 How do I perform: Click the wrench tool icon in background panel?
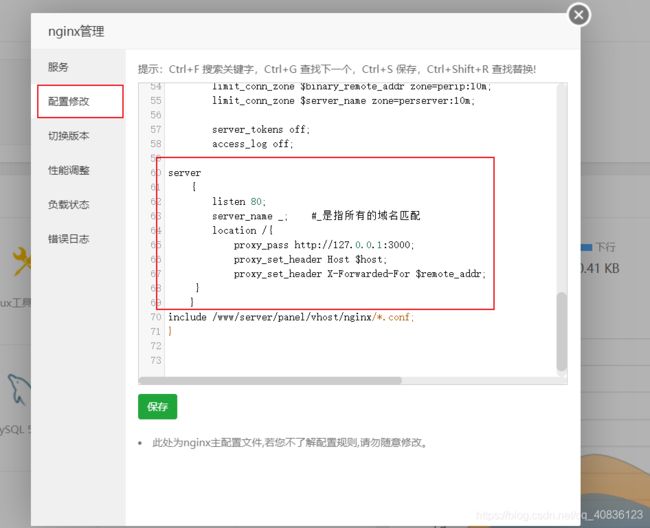(x=21, y=261)
